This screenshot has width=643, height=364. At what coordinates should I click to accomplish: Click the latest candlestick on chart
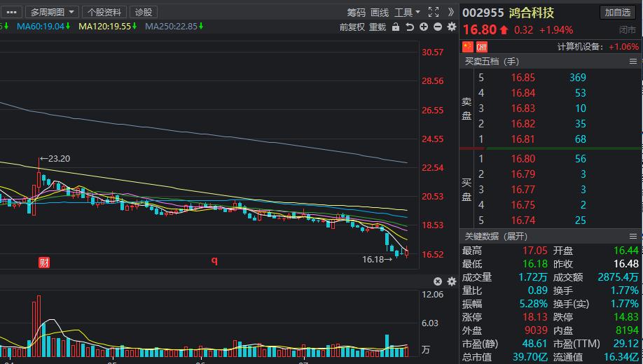[406, 252]
